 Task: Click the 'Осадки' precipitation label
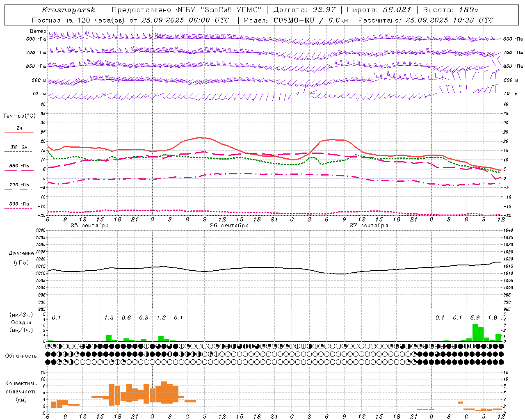coord(21,322)
